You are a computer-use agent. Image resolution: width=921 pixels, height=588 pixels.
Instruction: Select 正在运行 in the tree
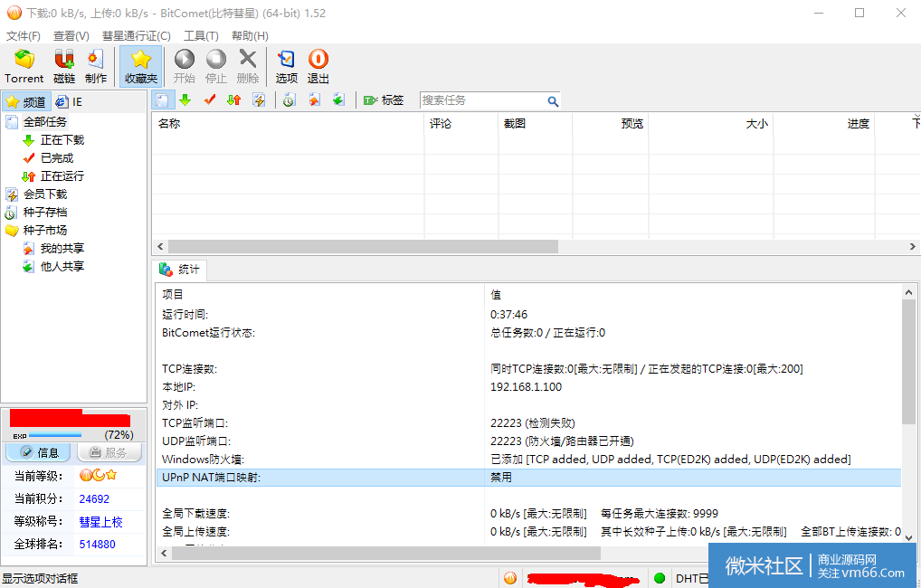pyautogui.click(x=62, y=176)
